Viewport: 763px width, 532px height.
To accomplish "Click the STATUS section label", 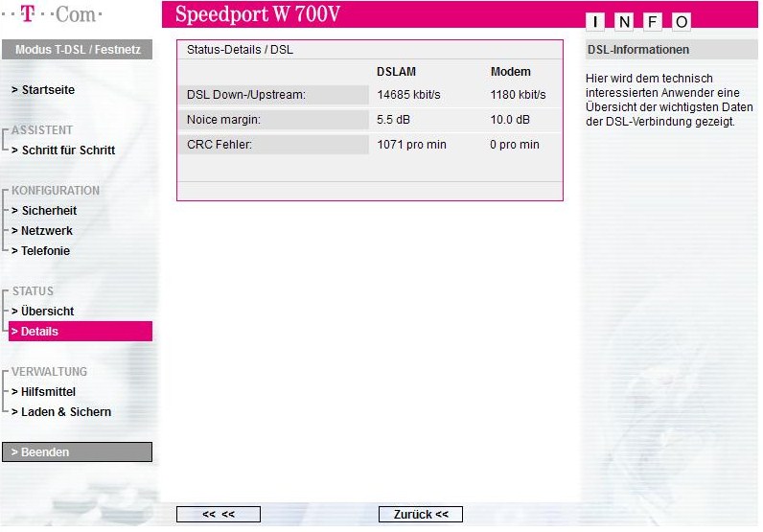I will click(33, 291).
